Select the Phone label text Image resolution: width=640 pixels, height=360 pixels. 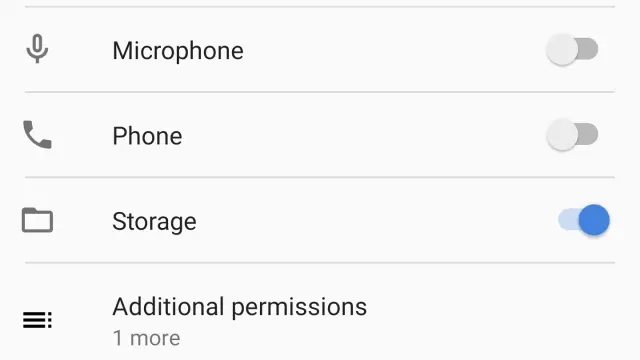[147, 136]
